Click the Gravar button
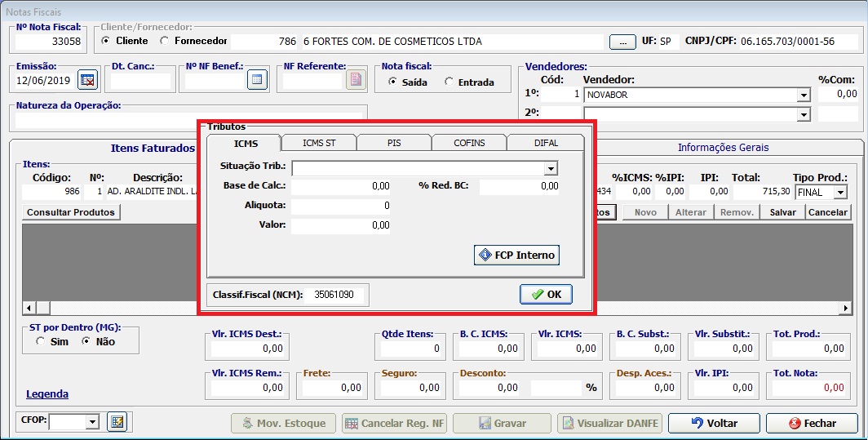868x440 pixels. click(502, 424)
